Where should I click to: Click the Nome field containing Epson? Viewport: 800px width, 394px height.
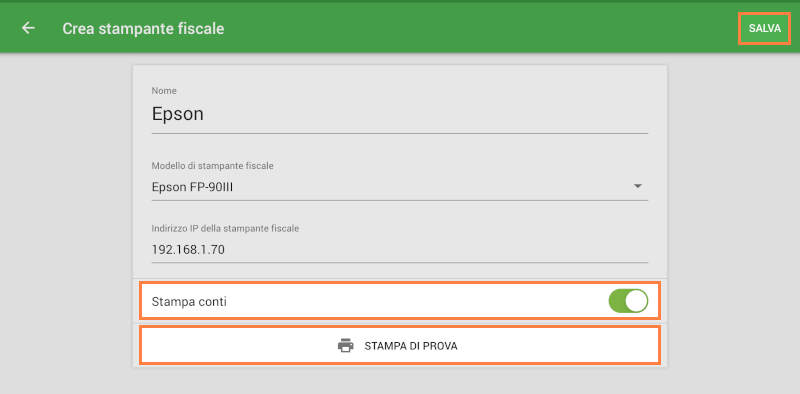coord(399,114)
